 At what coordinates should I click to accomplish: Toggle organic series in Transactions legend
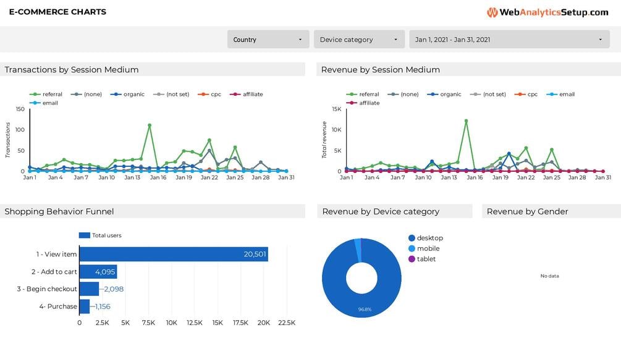127,95
